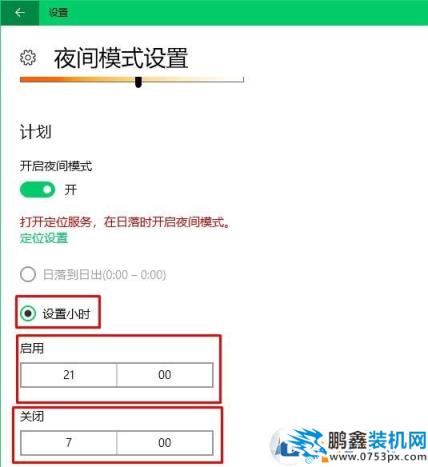Screen dimensions: 428x467
Task: Click the pale right end of temperature slider
Action: [x=238, y=80]
